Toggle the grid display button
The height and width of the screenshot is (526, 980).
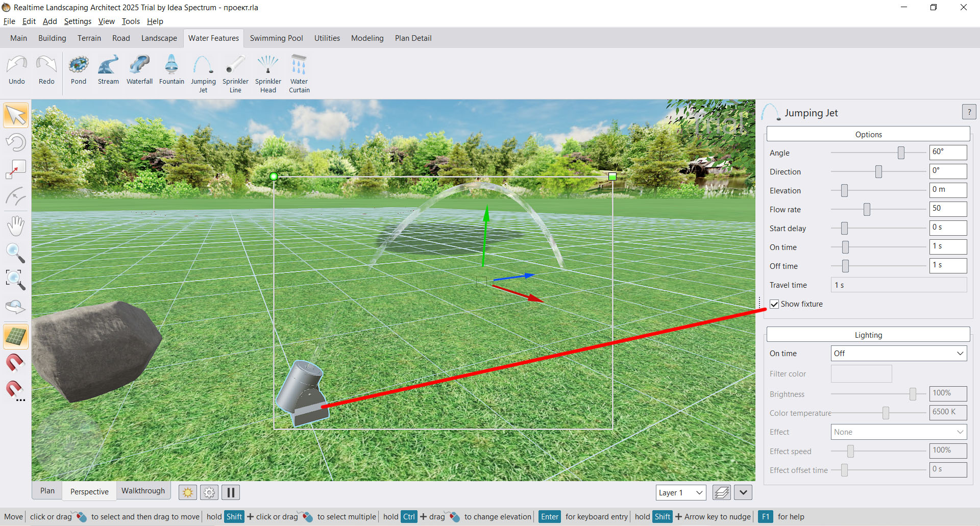coord(16,337)
